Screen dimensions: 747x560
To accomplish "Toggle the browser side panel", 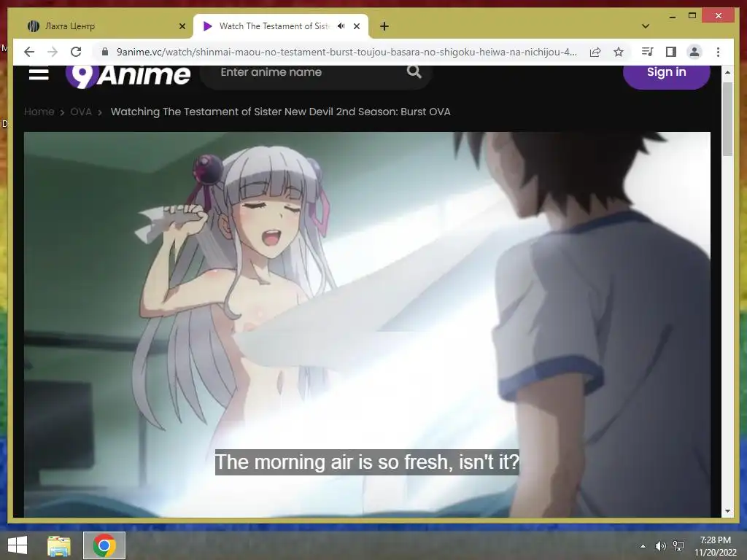I will click(x=671, y=52).
